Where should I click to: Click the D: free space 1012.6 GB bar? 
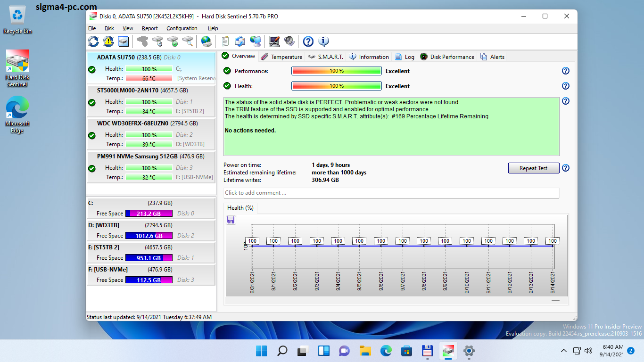pyautogui.click(x=149, y=236)
